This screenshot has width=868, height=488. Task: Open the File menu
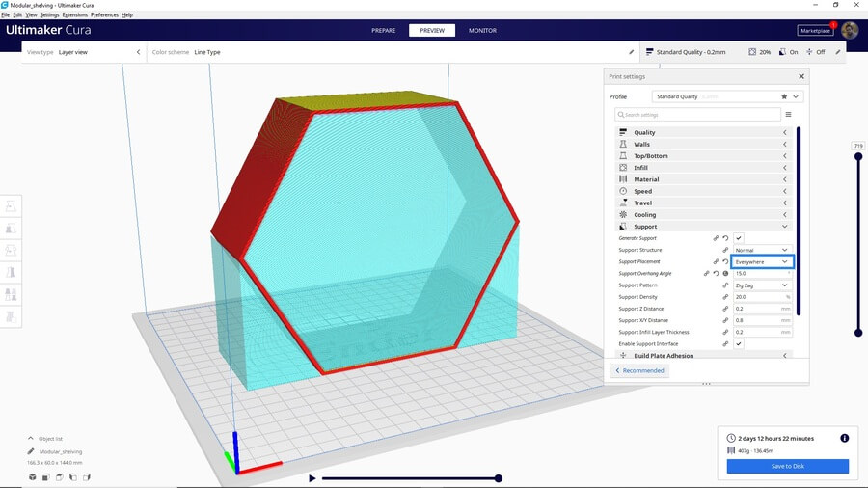[5, 14]
